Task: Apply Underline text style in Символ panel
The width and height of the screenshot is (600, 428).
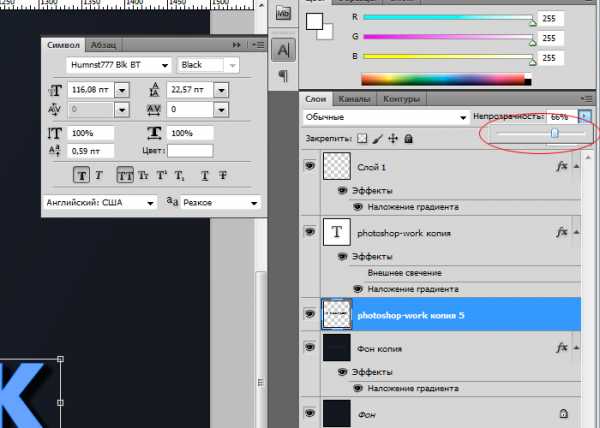Action: 205,175
